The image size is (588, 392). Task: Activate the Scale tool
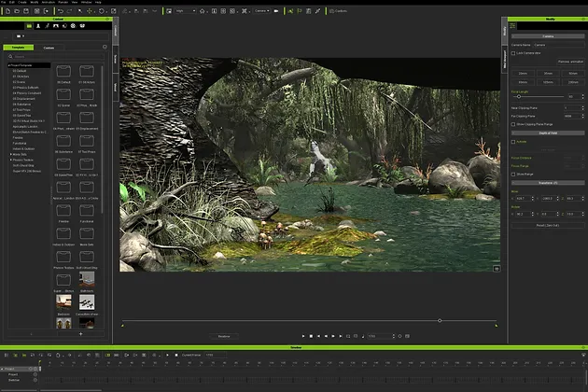[x=114, y=11]
